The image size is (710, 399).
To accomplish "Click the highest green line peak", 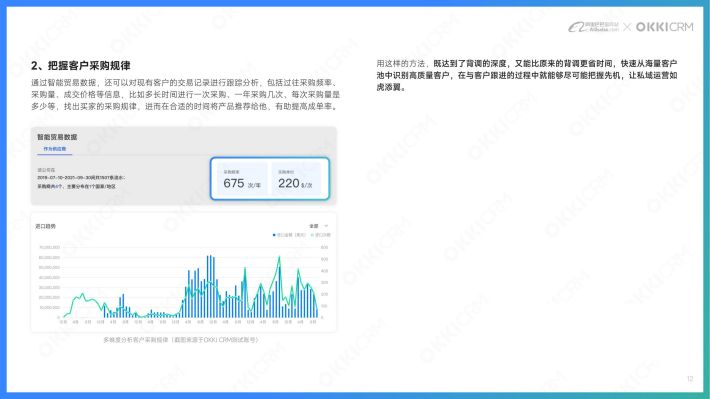I will [279, 258].
